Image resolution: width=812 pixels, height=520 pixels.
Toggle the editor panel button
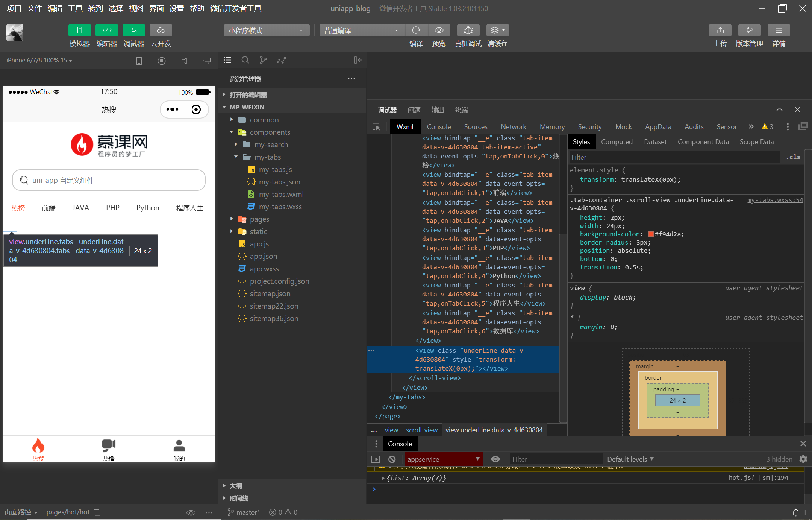tap(107, 30)
